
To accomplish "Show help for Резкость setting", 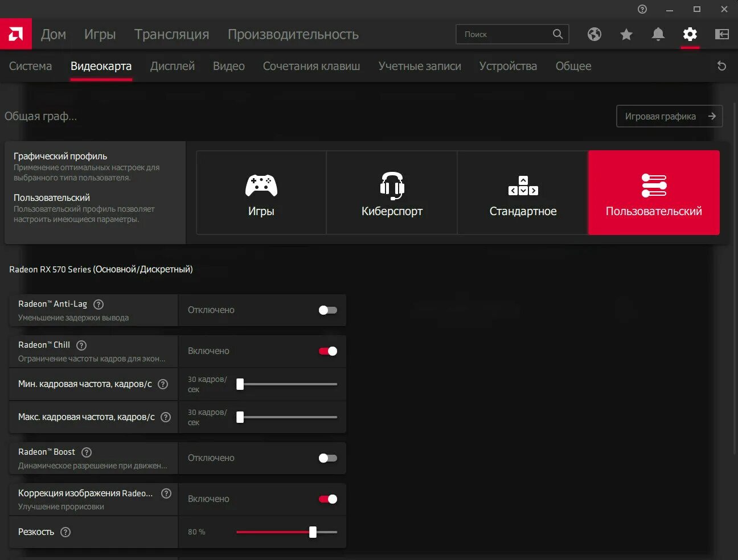I will click(65, 532).
